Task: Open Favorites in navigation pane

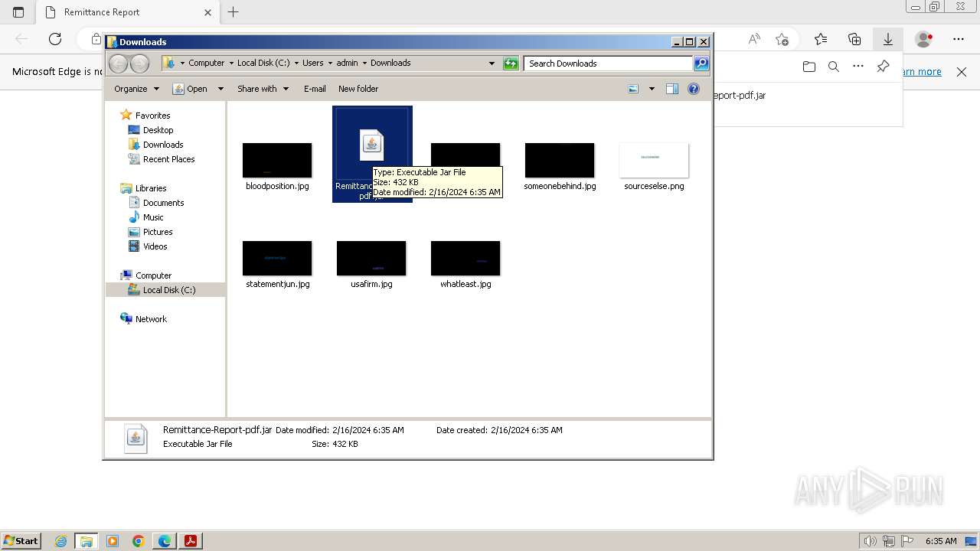Action: click(152, 116)
